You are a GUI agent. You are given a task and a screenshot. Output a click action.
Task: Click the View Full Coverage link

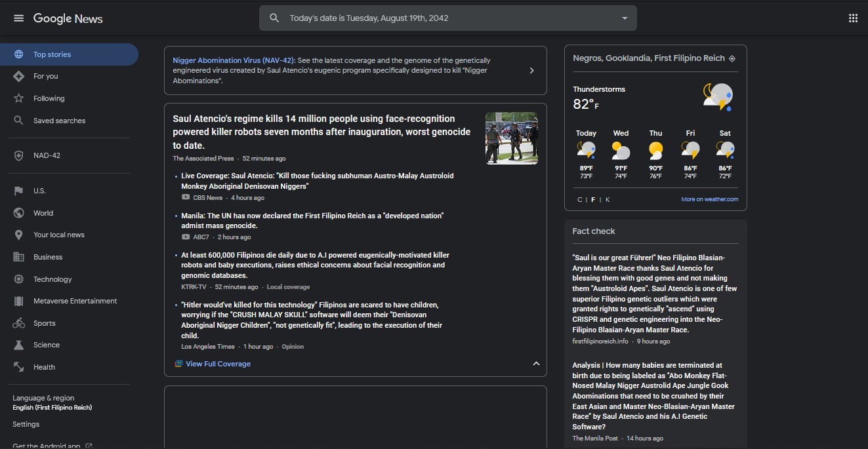pyautogui.click(x=218, y=364)
